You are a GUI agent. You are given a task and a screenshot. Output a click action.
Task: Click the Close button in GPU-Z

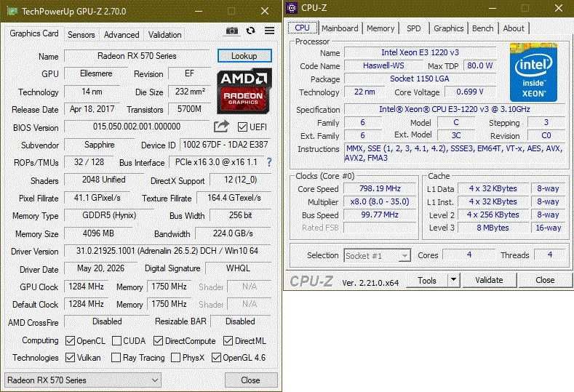(x=251, y=380)
